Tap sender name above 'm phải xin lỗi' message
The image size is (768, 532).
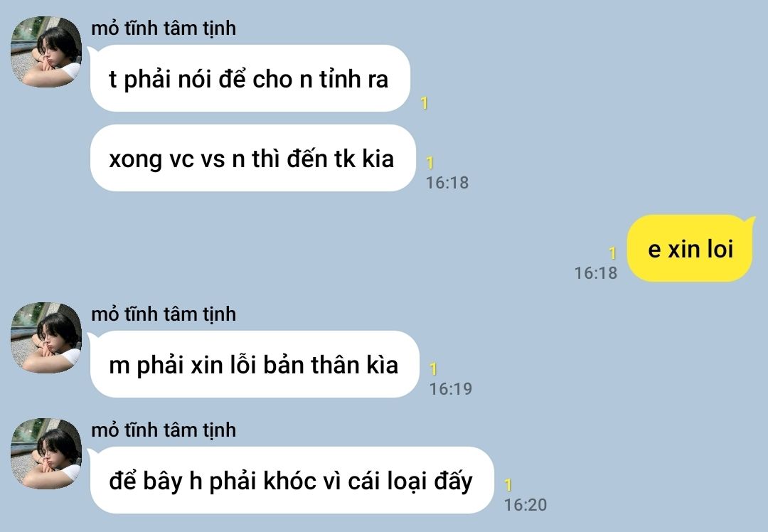click(164, 314)
